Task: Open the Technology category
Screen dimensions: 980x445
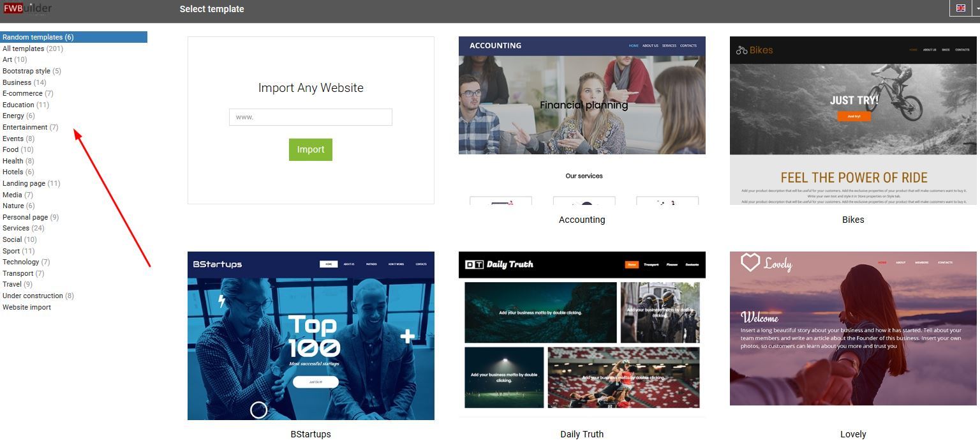Action: click(26, 262)
